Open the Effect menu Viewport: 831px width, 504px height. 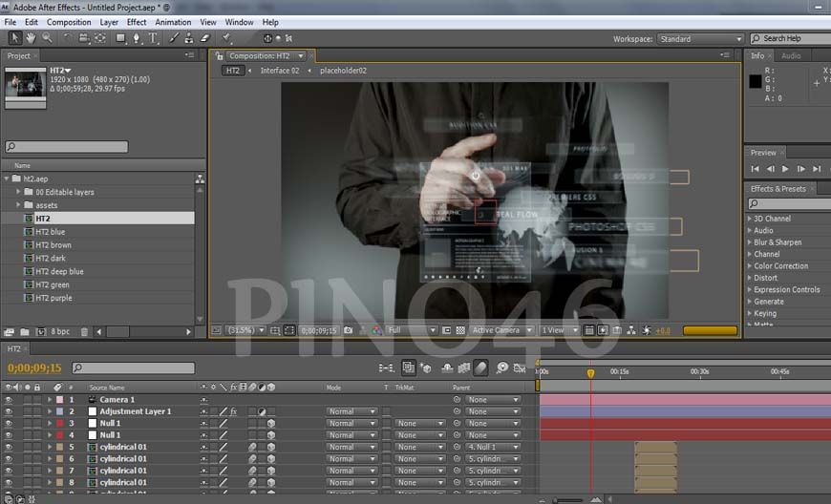coord(137,22)
